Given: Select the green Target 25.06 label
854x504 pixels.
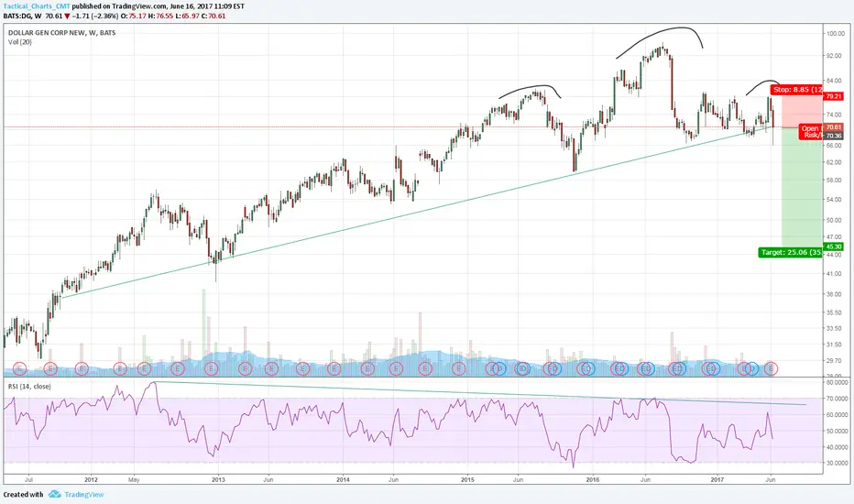Looking at the screenshot, I should pyautogui.click(x=790, y=252).
